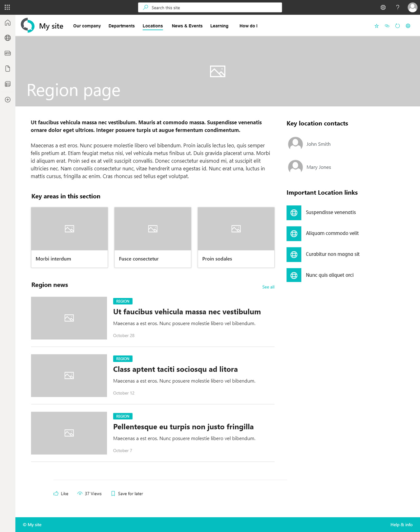Click the plus create icon in sidebar

[8, 99]
